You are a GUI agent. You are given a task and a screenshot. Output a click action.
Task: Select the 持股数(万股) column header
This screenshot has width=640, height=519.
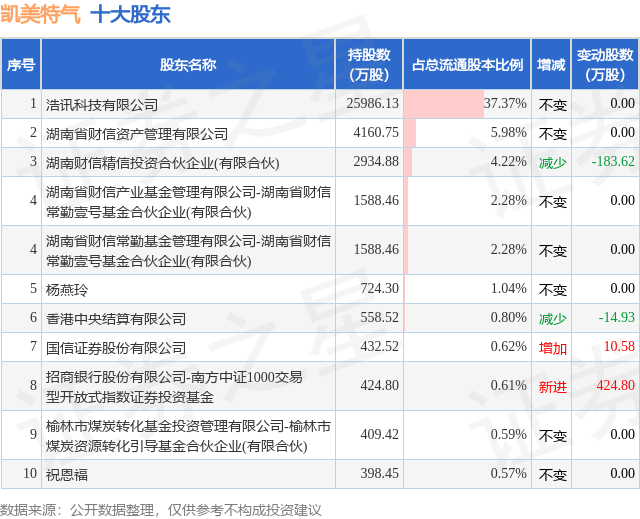[x=369, y=64]
